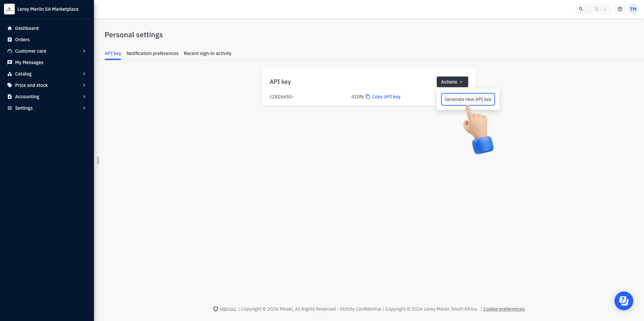Click the Catalog shapes icon
Image resolution: width=644 pixels, height=321 pixels.
pos(10,74)
